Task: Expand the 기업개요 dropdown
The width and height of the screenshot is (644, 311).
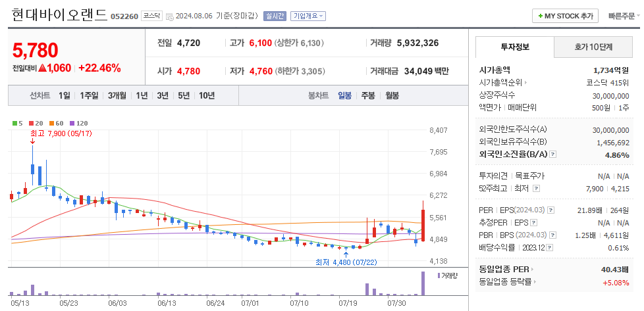Action: click(x=308, y=16)
